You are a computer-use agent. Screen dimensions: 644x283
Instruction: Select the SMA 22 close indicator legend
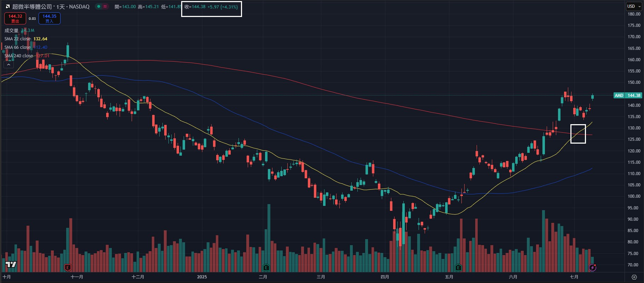tap(18, 39)
